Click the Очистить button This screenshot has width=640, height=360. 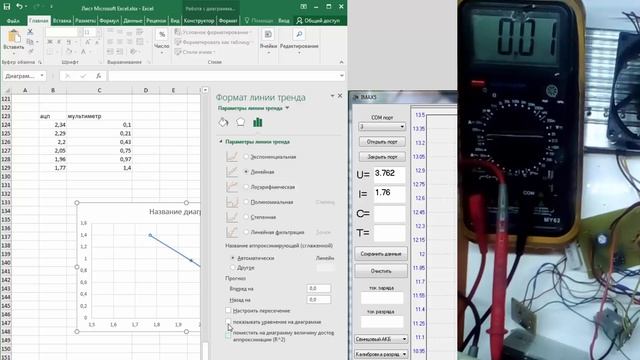(381, 271)
